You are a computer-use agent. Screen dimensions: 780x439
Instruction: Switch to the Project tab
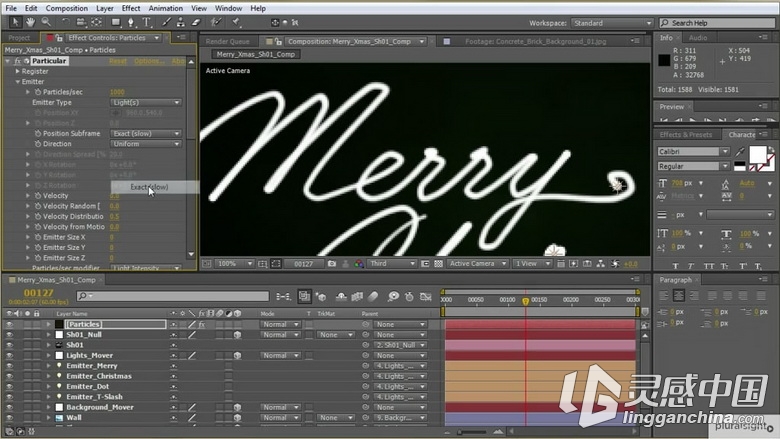(x=19, y=38)
